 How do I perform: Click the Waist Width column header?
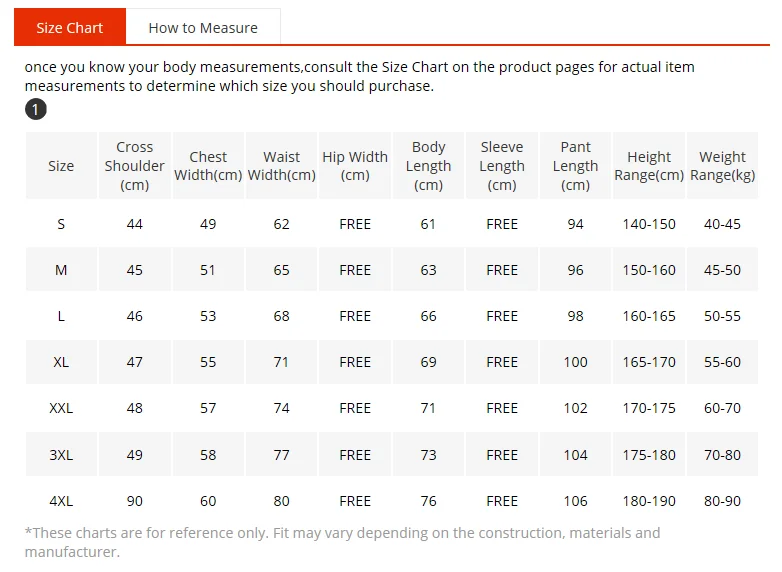pos(281,166)
